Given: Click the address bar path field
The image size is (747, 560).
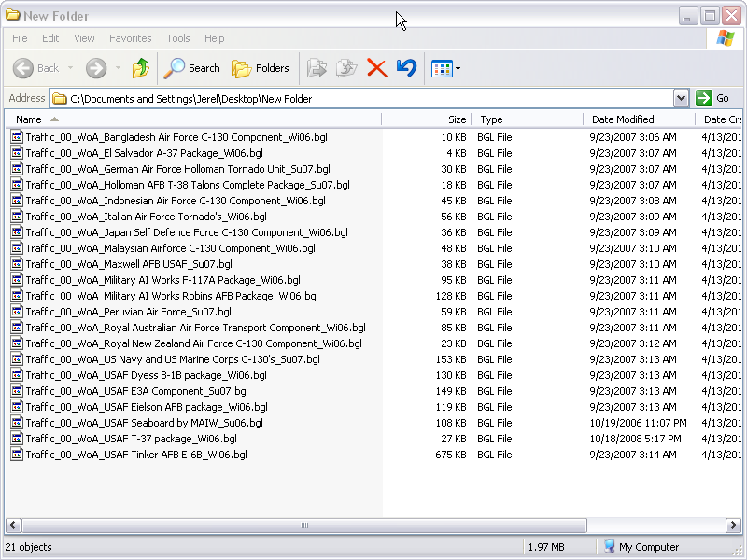Looking at the screenshot, I should coord(364,98).
